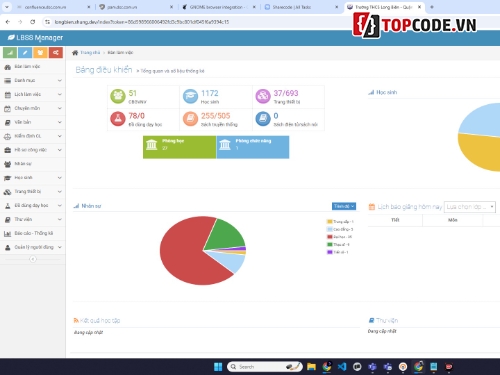This screenshot has height=375, width=500.
Task: Open the Lựa chọn lớp dropdown
Action: tap(470, 207)
